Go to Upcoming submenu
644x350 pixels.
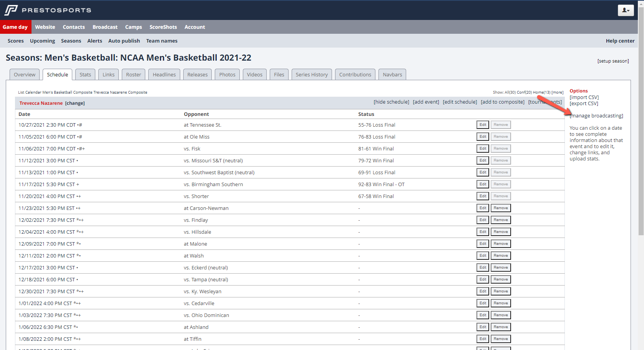tap(42, 41)
